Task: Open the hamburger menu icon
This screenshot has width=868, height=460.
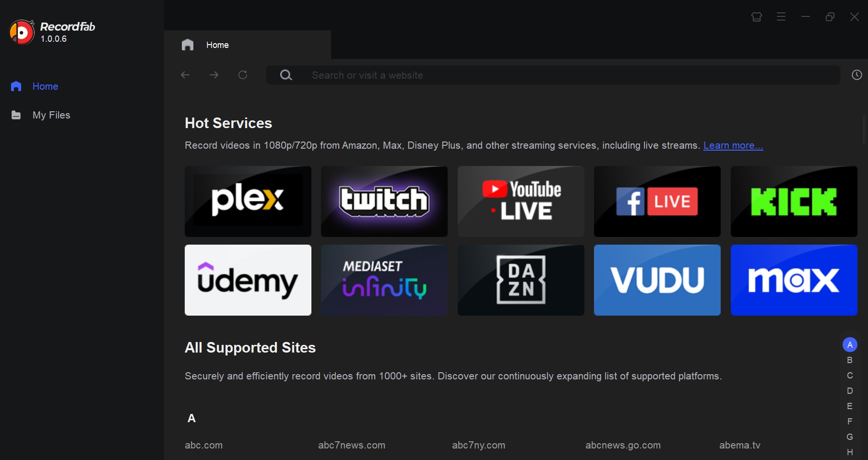Action: tap(781, 17)
